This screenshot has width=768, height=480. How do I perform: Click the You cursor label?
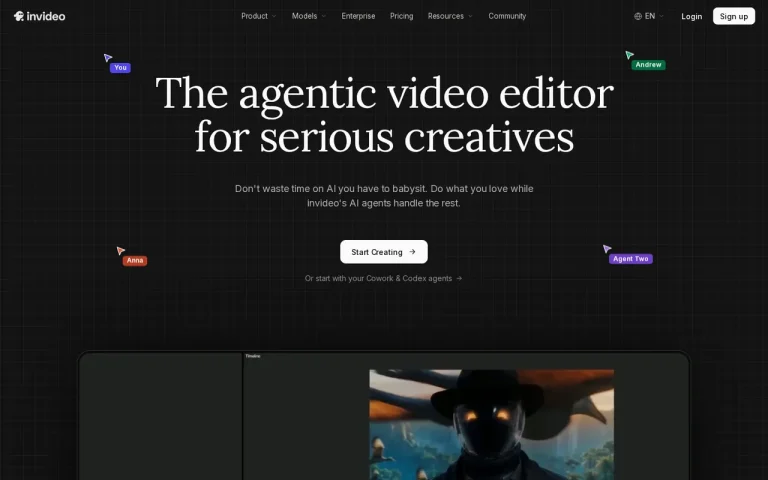click(x=120, y=68)
